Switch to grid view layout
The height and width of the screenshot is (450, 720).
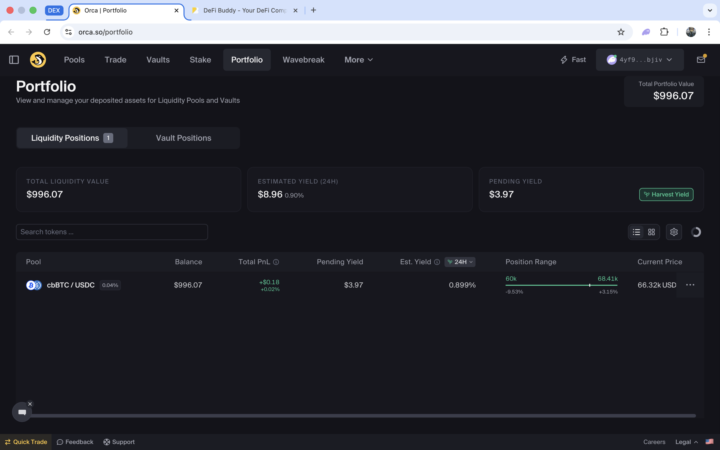652,232
